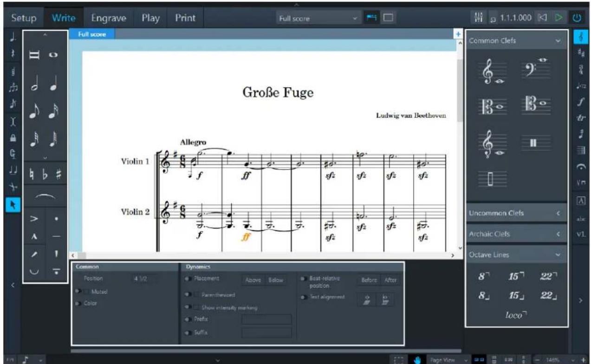591x364 pixels.
Task: Apply the marcato articulation
Action: [34, 236]
